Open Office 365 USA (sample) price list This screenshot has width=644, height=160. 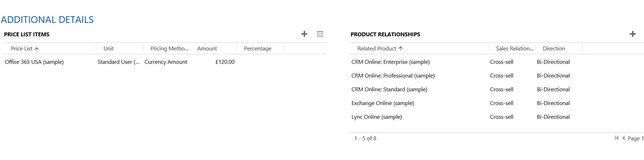click(34, 62)
